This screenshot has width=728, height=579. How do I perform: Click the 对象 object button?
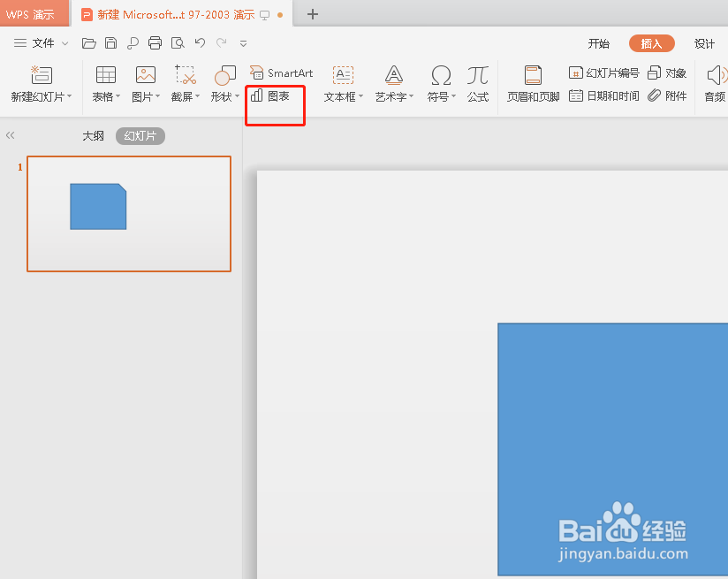click(667, 73)
